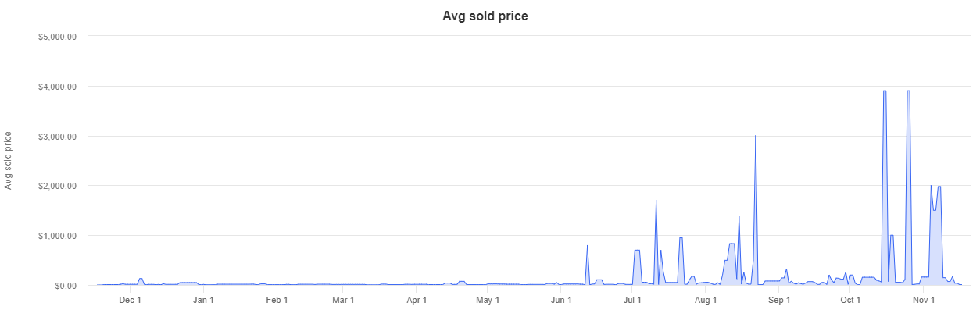Click the $3,000 spike peak in late August
980x317 pixels.
(755, 137)
